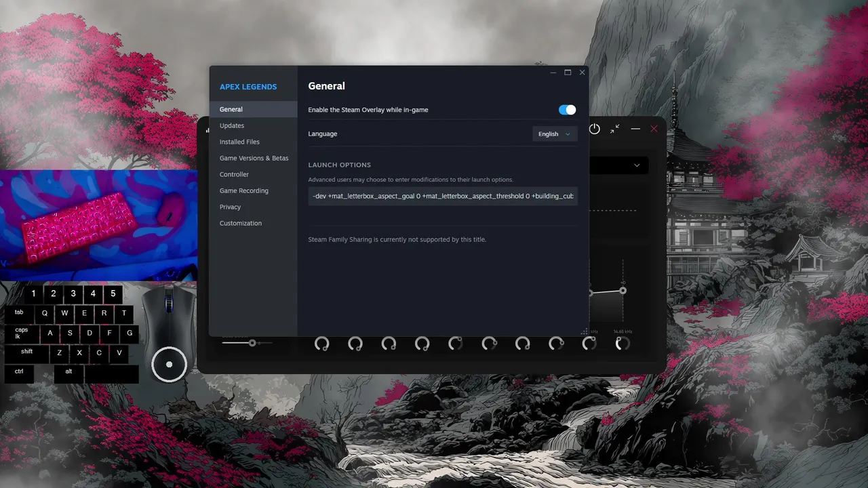
Task: Click the collapse arrows icon in equalizer window
Action: 614,129
